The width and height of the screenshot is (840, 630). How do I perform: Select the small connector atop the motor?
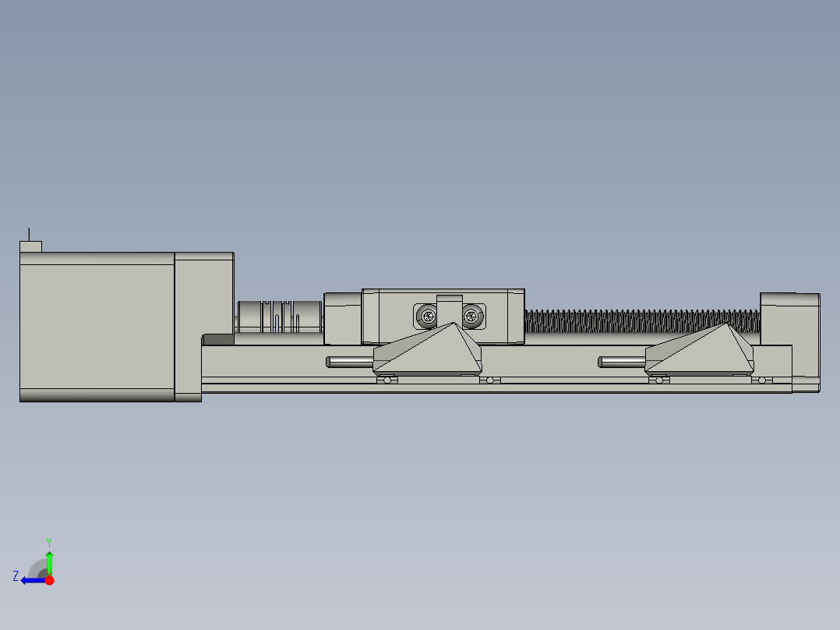tap(30, 246)
